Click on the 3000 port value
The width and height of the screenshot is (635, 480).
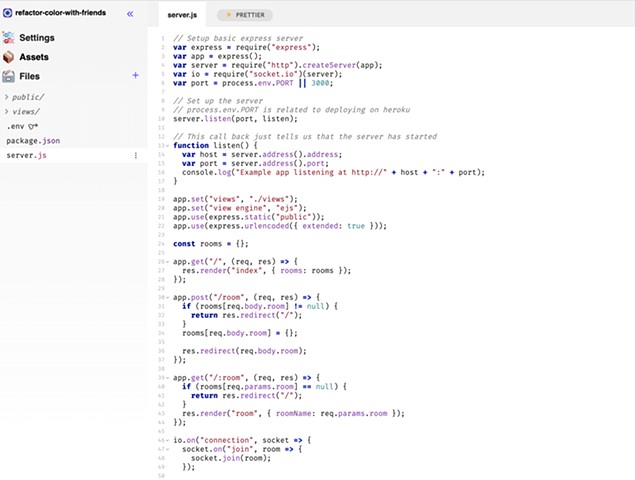(322, 83)
